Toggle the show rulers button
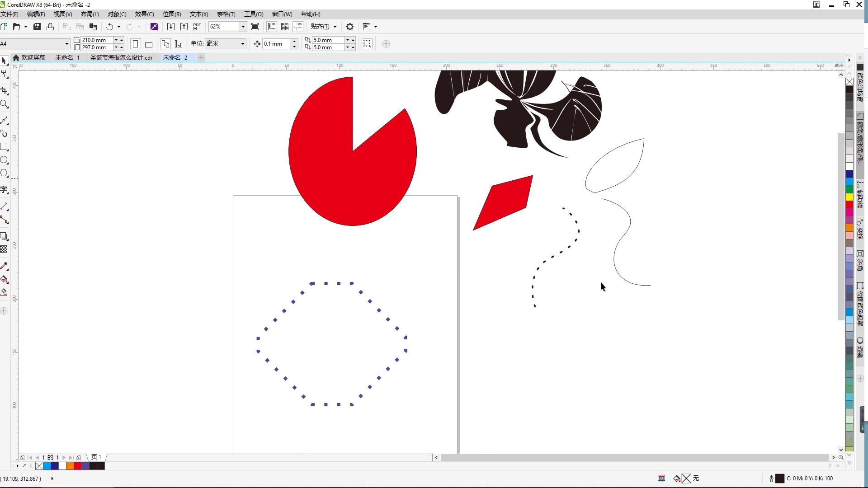Screen dimensions: 868x488 [x=272, y=27]
